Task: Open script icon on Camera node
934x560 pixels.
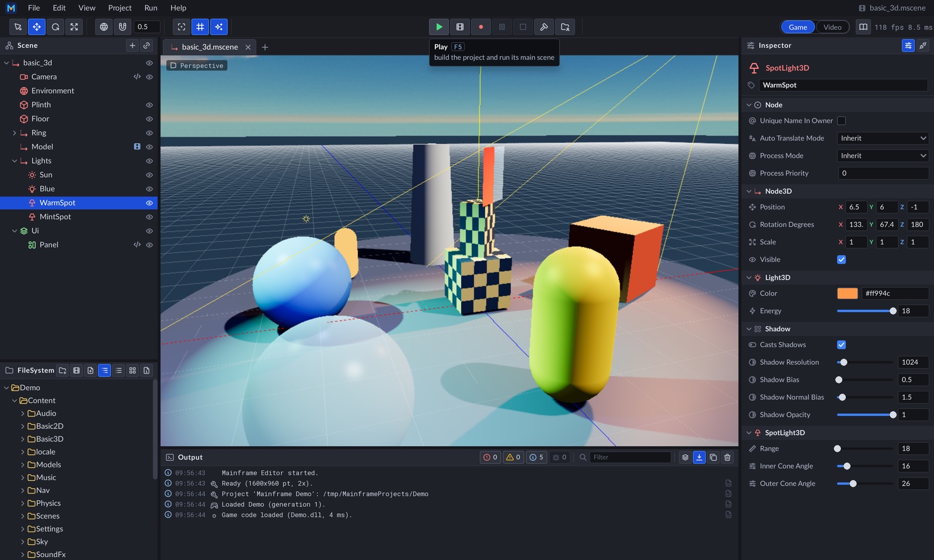Action: 137,77
